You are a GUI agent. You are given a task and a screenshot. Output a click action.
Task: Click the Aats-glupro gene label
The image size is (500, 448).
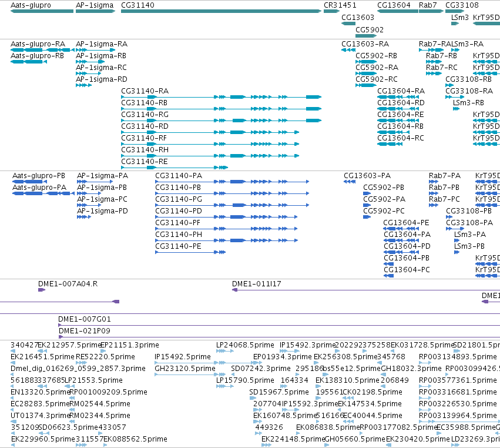pos(31,5)
